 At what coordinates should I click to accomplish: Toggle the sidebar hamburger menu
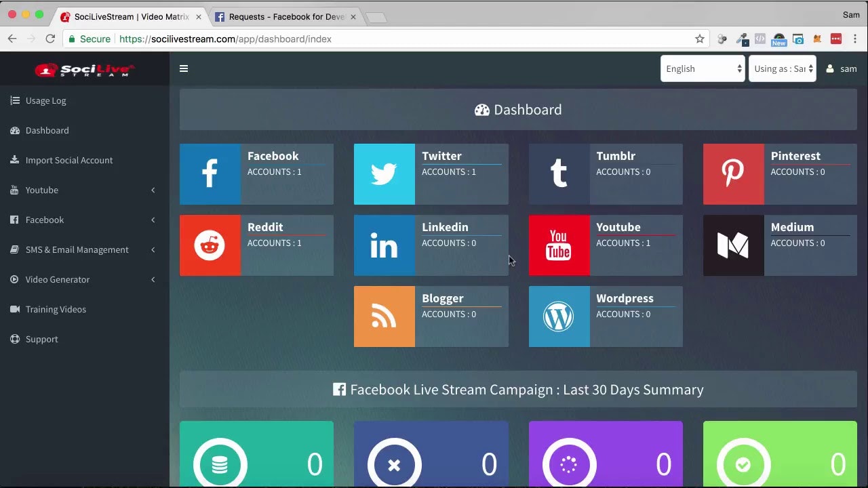coord(184,68)
